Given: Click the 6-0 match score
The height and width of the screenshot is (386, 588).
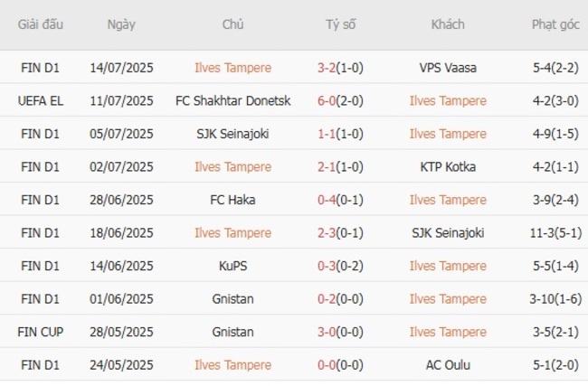Looking at the screenshot, I should (x=327, y=100).
